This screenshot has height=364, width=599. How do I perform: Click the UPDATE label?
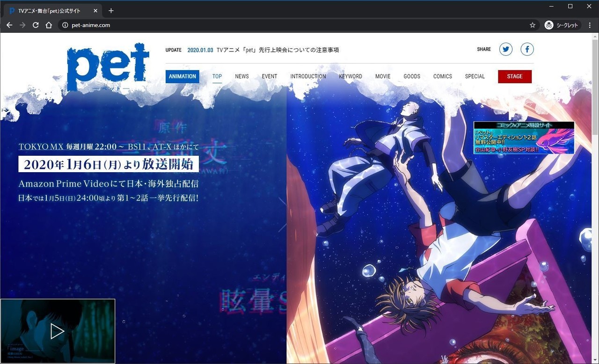click(174, 50)
